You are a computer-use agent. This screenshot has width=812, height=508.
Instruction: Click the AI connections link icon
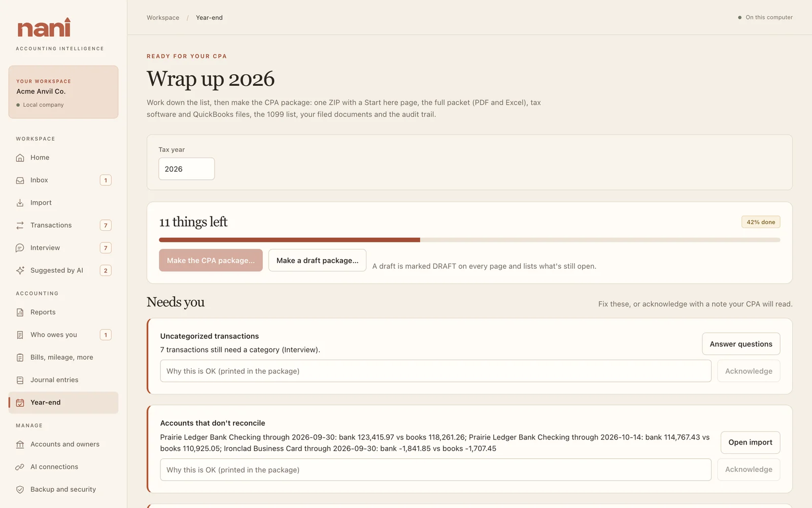pyautogui.click(x=20, y=467)
